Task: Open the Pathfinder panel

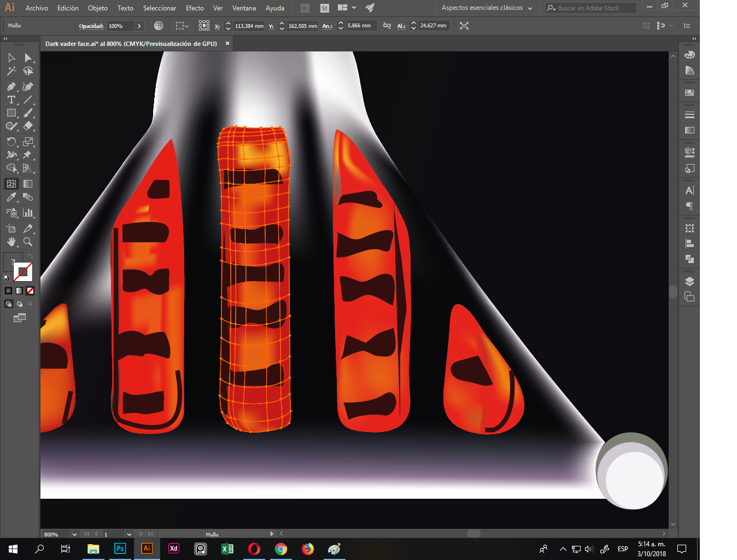Action: tap(689, 259)
